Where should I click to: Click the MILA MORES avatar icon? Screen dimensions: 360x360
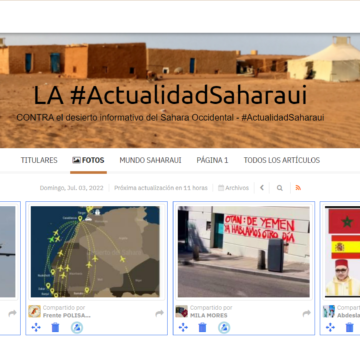click(182, 311)
